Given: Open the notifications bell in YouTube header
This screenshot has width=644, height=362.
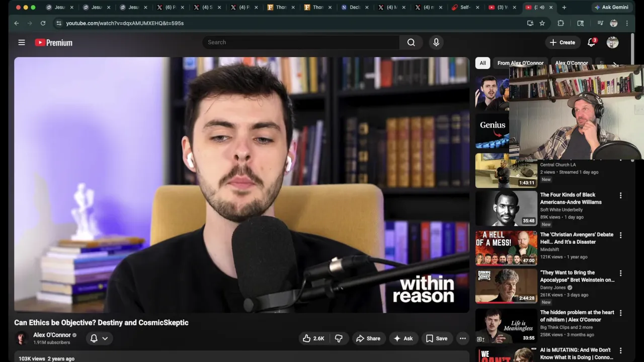Looking at the screenshot, I should point(592,42).
